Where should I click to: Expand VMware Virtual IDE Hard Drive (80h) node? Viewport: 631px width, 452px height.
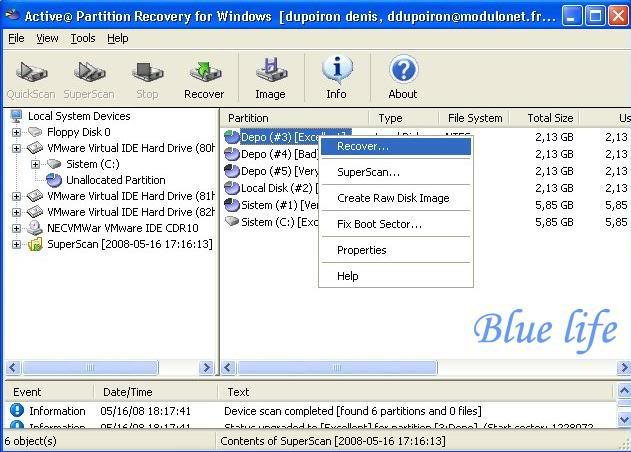click(x=16, y=148)
